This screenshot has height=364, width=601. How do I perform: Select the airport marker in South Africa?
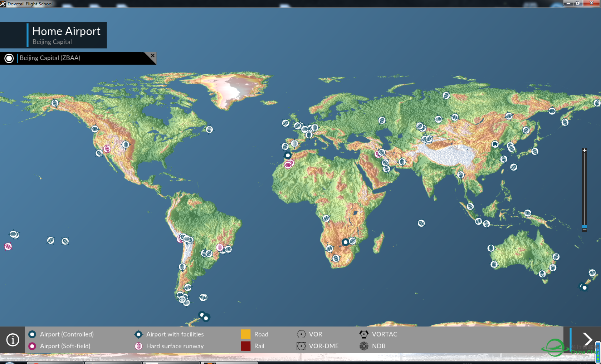point(336,258)
